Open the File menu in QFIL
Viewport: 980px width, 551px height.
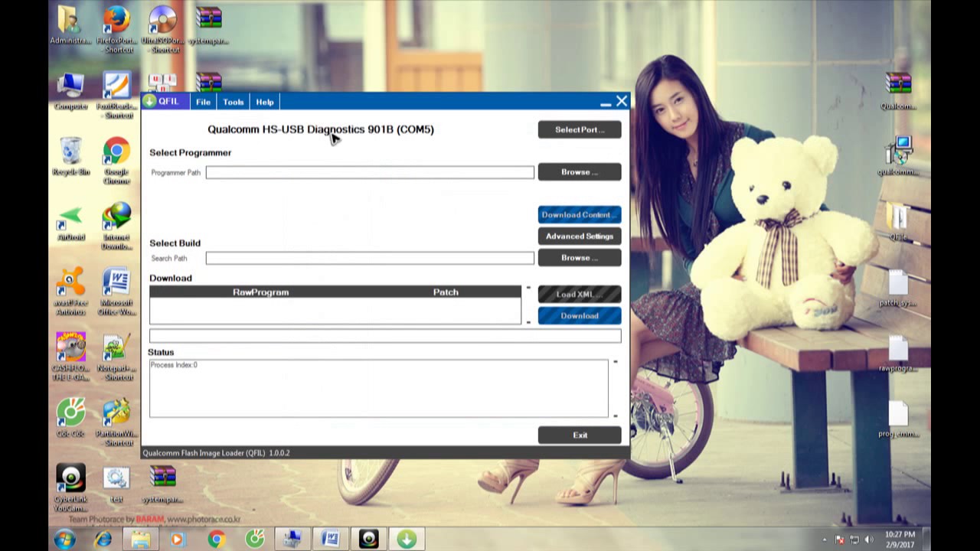(x=203, y=102)
